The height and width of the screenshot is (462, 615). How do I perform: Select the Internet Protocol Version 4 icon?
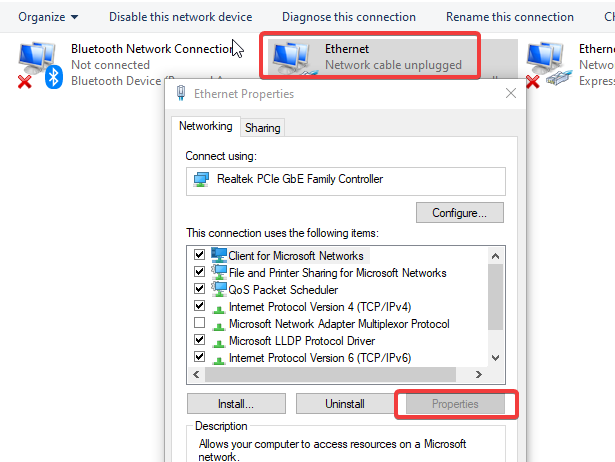click(218, 309)
